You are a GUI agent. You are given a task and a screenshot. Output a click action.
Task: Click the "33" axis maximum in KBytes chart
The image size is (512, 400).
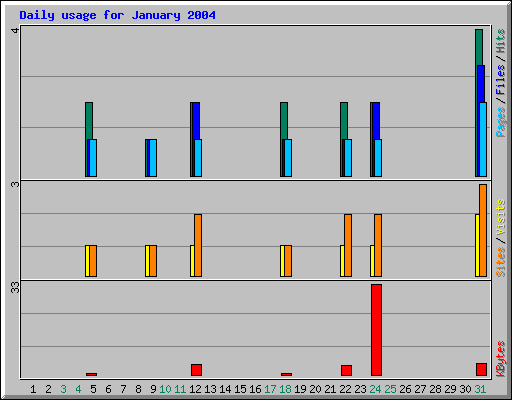point(15,287)
